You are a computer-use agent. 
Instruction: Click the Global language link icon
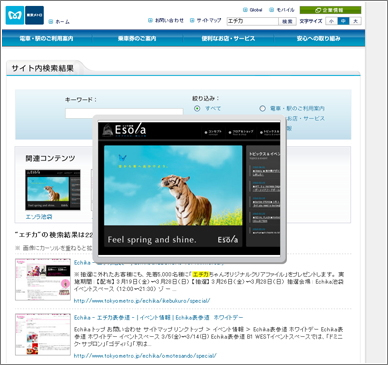coord(245,10)
